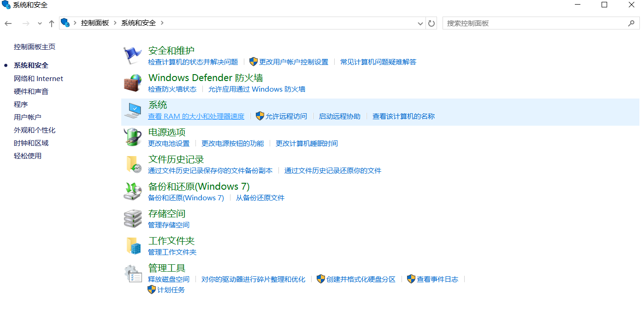Click 更改用户帐户控制设置 link
644x314 pixels.
[x=294, y=62]
